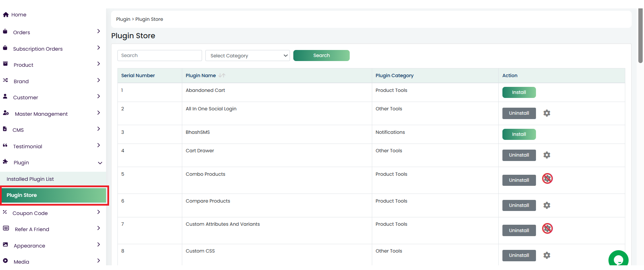Click disabled settings icon for Combo Products
This screenshot has width=644, height=270.
point(547,179)
